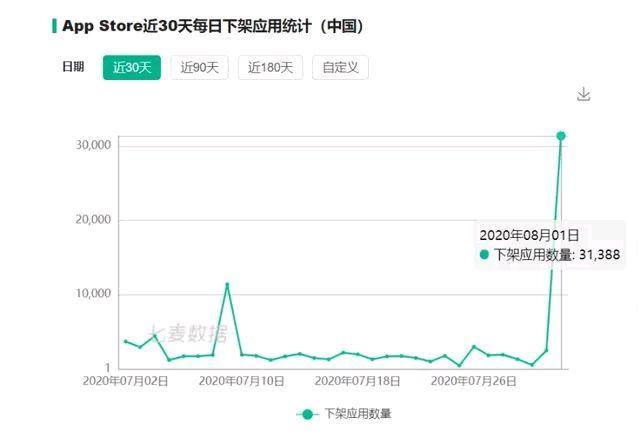Click the 2020年07月26日 axis label
The width and height of the screenshot is (640, 444).
473,381
